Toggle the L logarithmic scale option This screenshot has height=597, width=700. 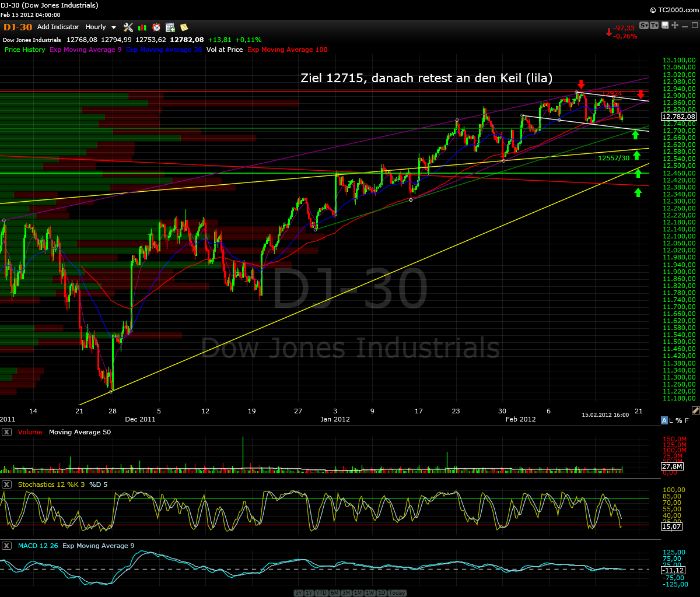click(x=672, y=420)
